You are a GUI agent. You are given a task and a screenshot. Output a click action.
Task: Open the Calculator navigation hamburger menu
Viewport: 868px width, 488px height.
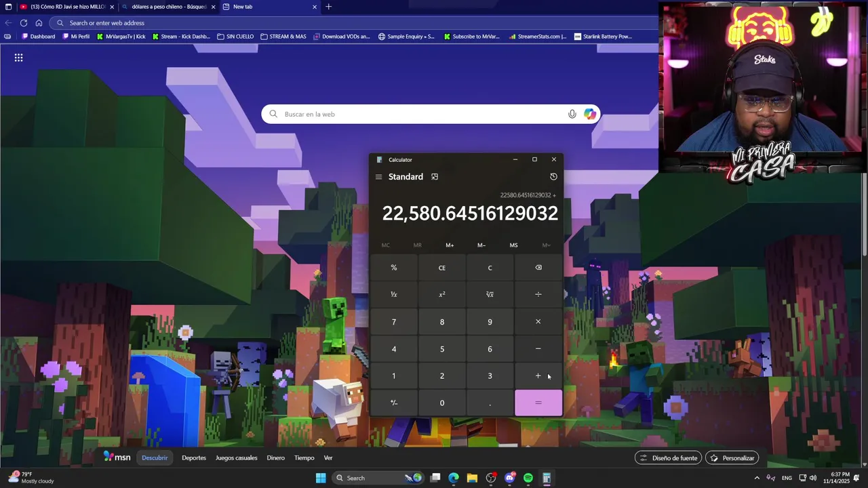[378, 177]
